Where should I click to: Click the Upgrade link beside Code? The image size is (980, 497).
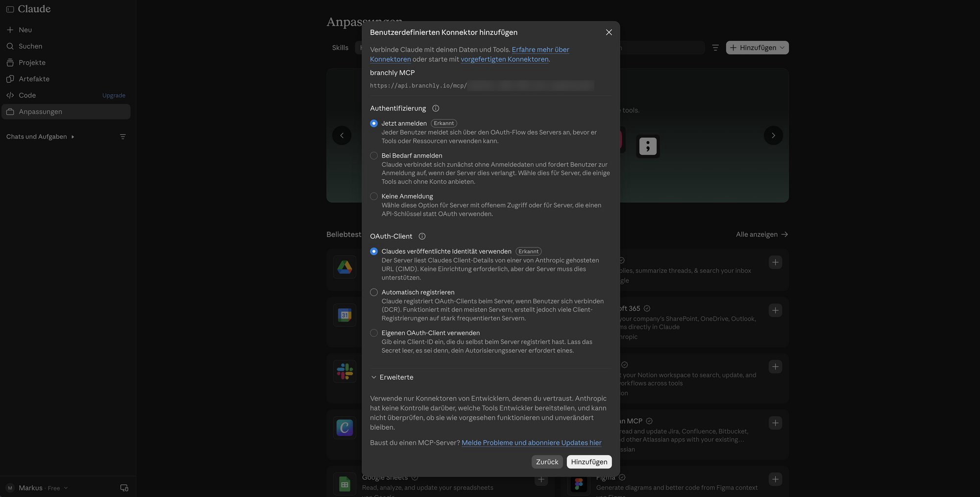114,95
